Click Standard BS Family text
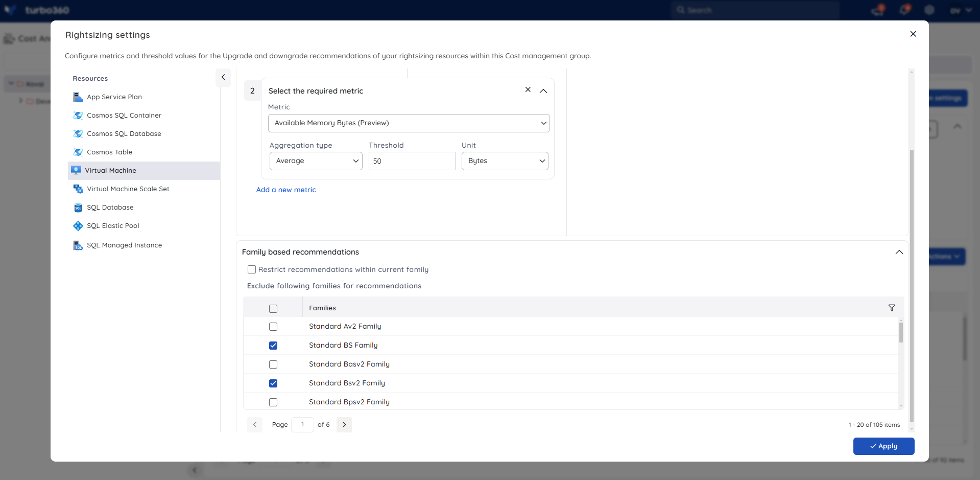The height and width of the screenshot is (480, 980). 343,346
